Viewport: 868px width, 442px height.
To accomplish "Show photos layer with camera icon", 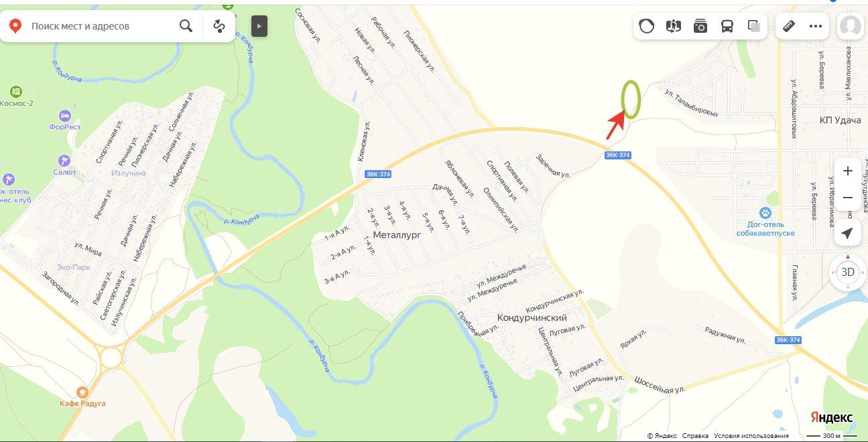I will tap(700, 26).
